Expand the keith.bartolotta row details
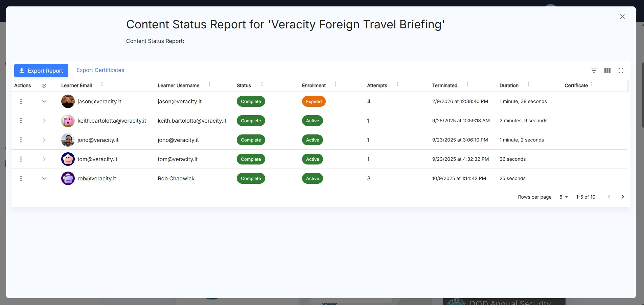 44,121
